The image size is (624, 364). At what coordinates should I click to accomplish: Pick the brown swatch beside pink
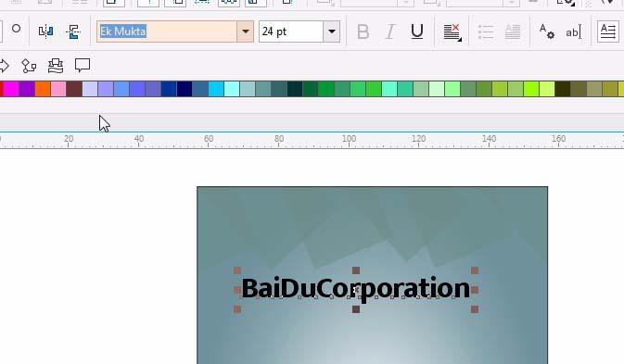74,89
